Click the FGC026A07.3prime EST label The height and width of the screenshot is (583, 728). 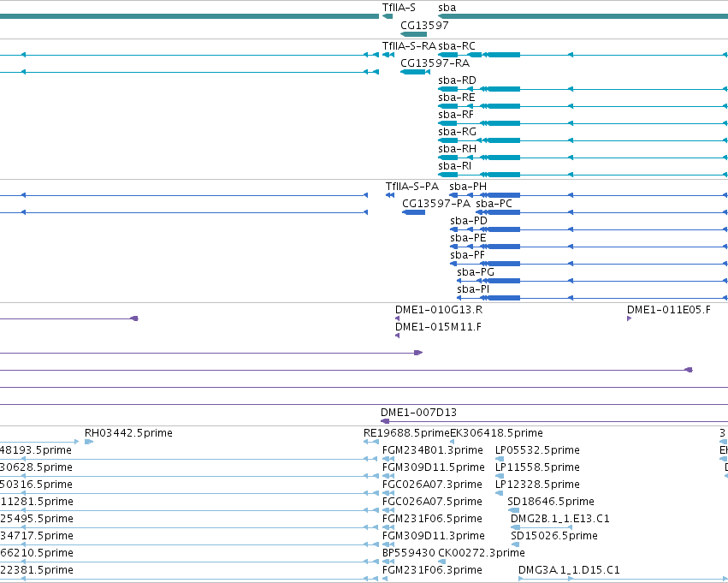pyautogui.click(x=432, y=485)
